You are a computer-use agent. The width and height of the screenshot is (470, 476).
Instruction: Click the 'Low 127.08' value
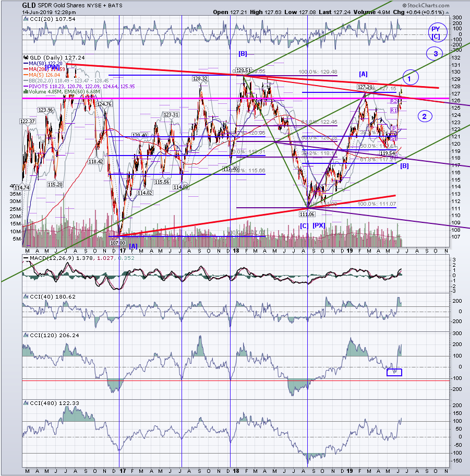point(300,12)
